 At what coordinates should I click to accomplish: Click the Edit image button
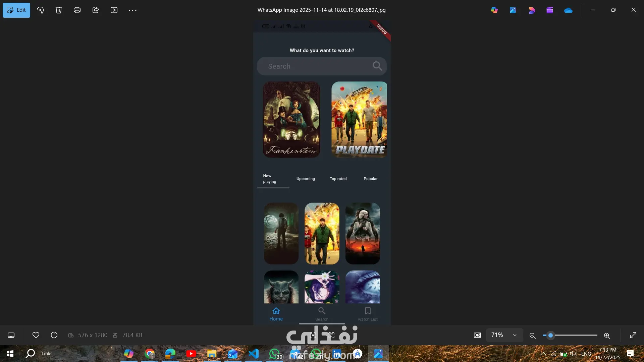(x=16, y=10)
